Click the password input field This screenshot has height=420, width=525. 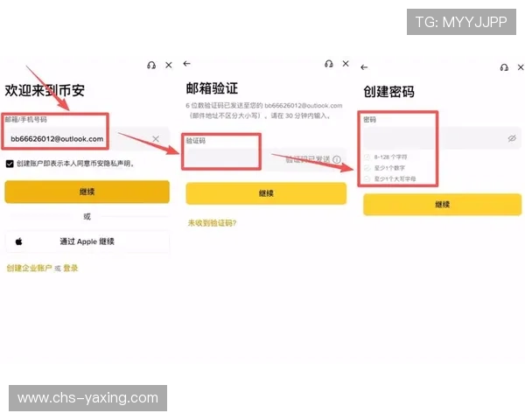[443, 138]
